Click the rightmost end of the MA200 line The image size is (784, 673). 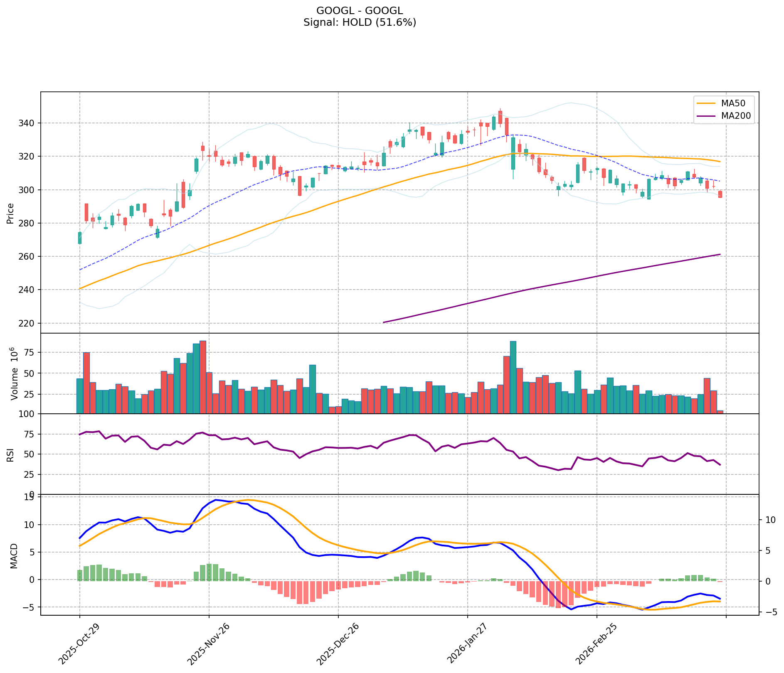point(720,254)
